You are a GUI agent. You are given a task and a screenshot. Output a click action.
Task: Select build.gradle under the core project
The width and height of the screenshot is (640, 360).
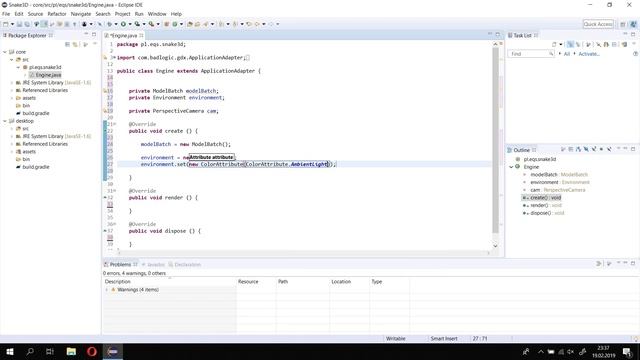pyautogui.click(x=36, y=113)
